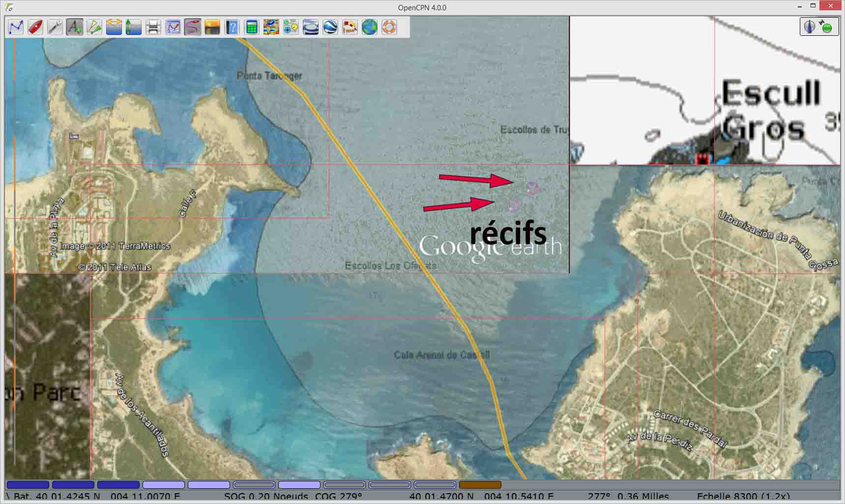The height and width of the screenshot is (504, 845).
Task: Click the Echelle 8300 scale text
Action: (x=743, y=496)
